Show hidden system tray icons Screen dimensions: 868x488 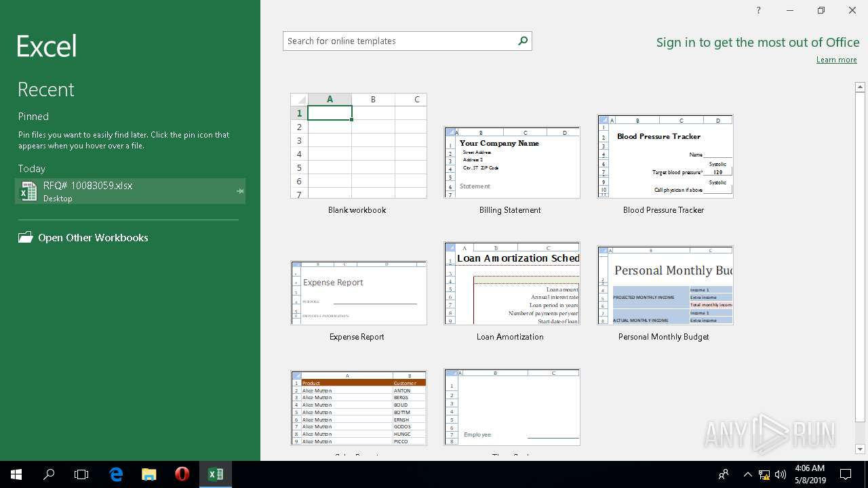[747, 474]
